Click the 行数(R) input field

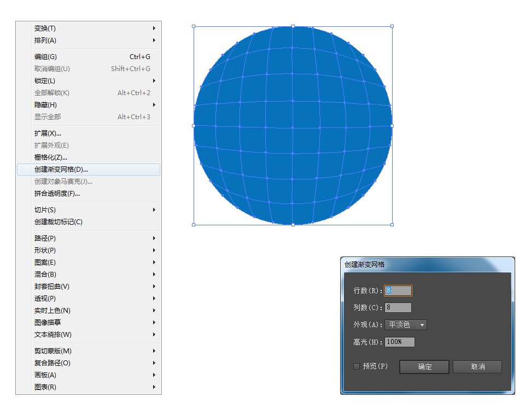[399, 291]
